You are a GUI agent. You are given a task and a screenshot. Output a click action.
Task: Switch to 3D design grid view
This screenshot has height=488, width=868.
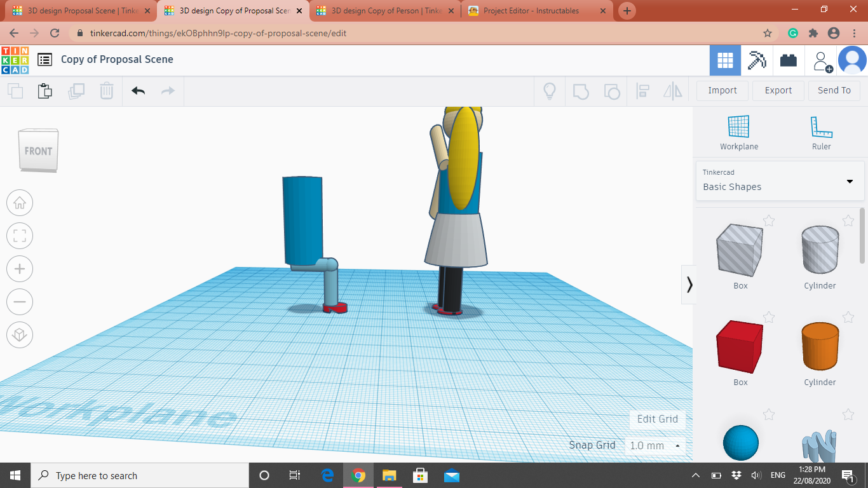(725, 60)
